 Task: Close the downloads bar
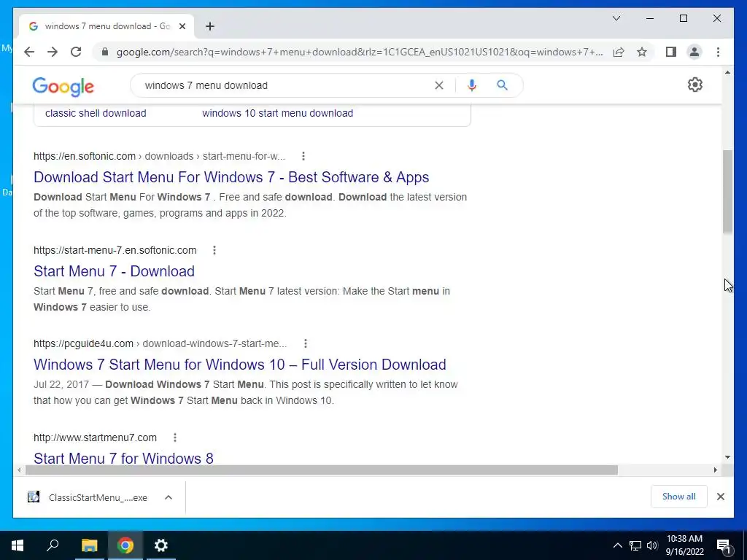tap(720, 497)
